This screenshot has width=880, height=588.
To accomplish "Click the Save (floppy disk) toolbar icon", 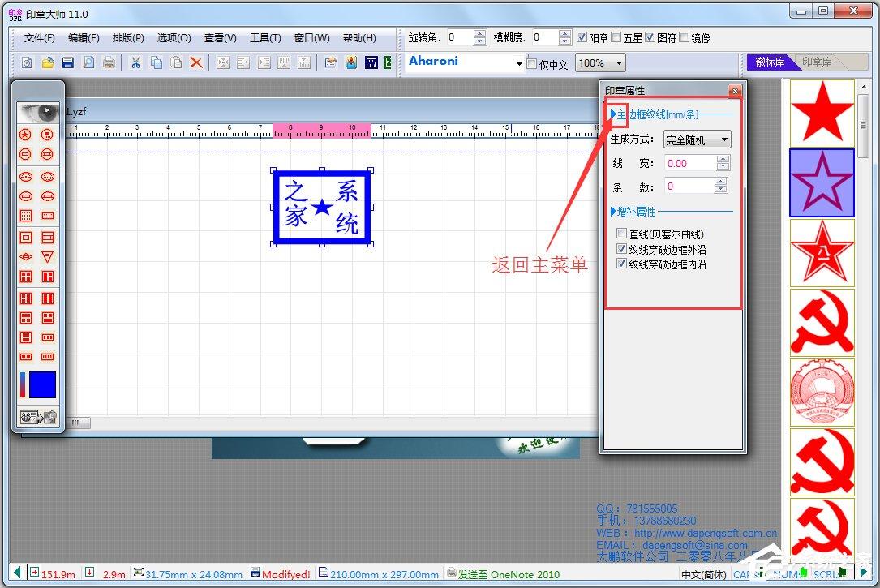I will point(68,62).
